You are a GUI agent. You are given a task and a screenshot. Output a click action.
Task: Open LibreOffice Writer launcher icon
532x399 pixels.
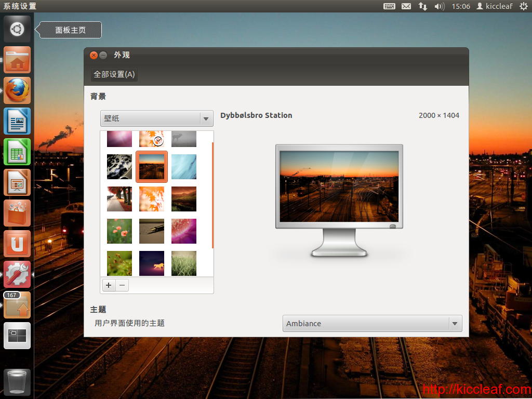[x=17, y=121]
